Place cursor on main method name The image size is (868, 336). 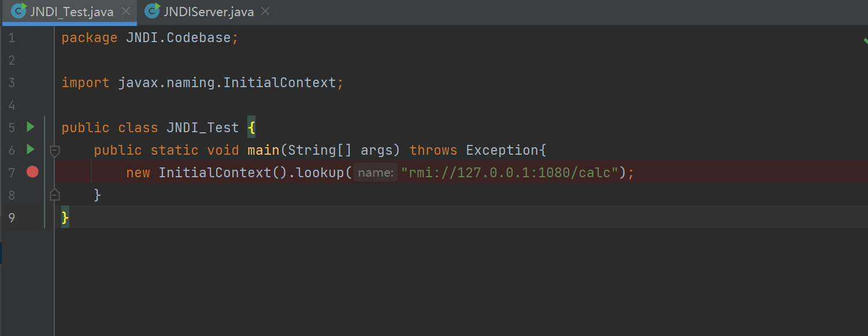click(x=264, y=150)
